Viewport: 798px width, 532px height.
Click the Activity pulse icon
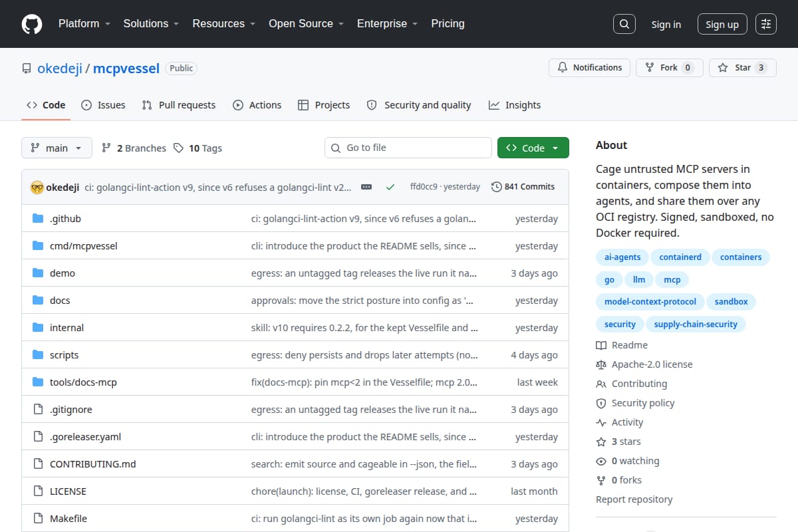coord(601,422)
